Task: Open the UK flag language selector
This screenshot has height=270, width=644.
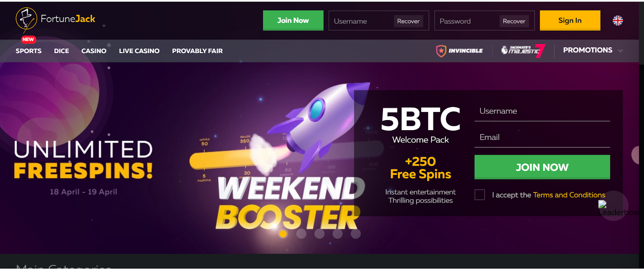Action: point(617,21)
